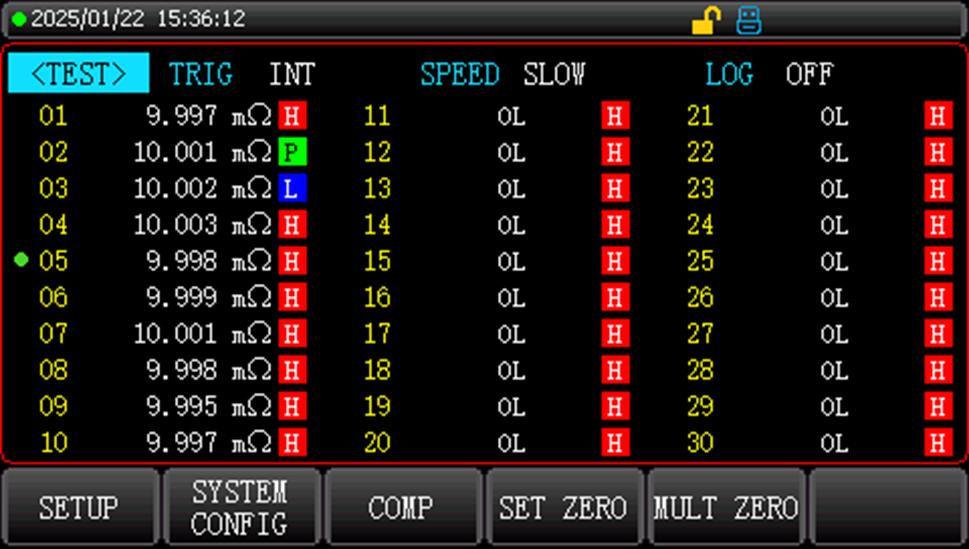Open the COMP comparator softkey
Viewport: 969px width, 549px height.
pos(402,508)
